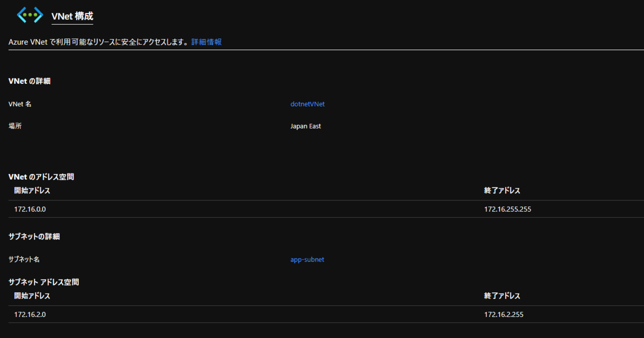Click the サブネット アドレス空間 heading

[44, 282]
